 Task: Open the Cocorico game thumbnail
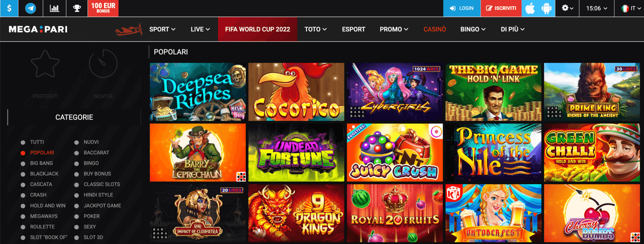coord(296,92)
